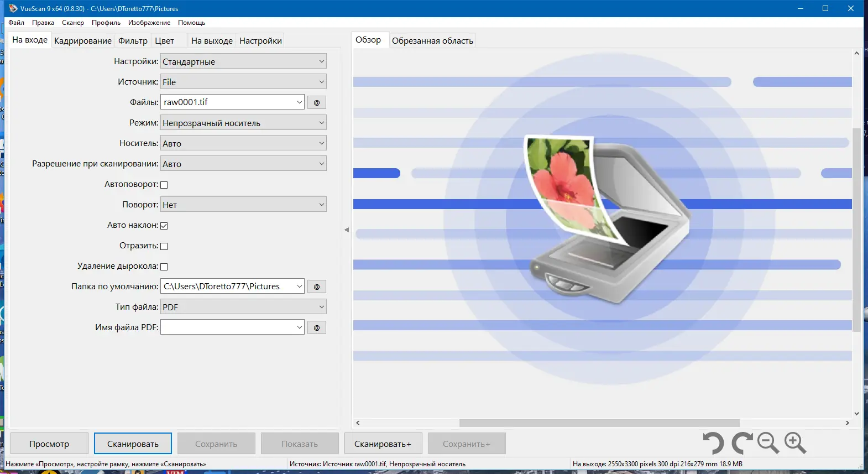Expand the Имя файла PDF dropdown arrow
868x474 pixels.
click(x=299, y=327)
